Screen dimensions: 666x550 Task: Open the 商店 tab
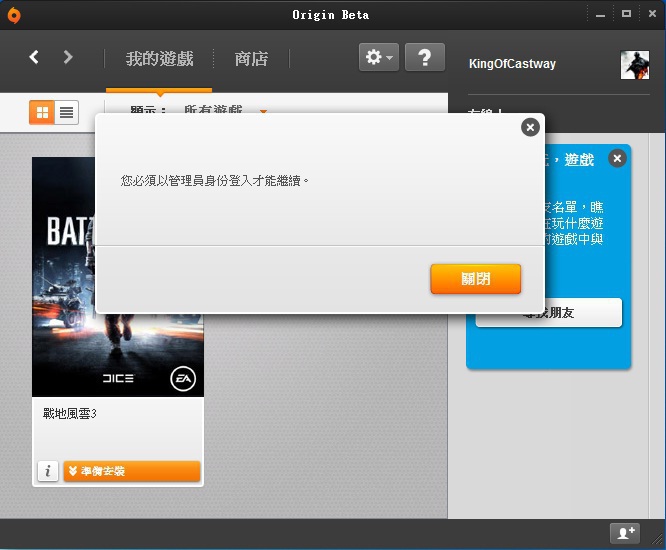click(x=251, y=59)
